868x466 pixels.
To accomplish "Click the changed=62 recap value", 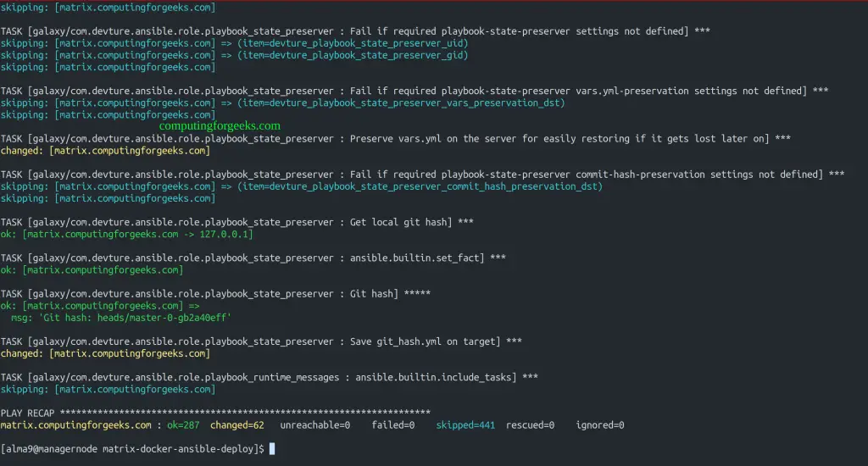I will click(x=237, y=425).
